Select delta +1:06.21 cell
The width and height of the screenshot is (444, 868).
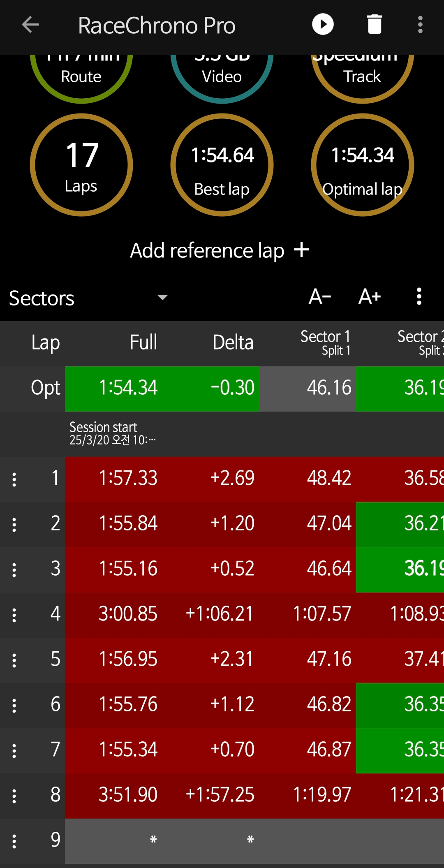tap(210, 615)
